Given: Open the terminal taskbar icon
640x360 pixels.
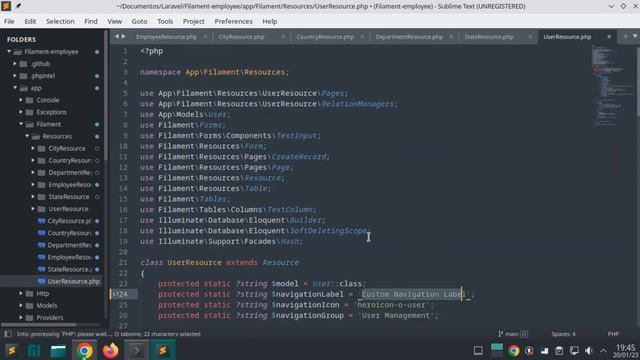Looking at the screenshot, I should (x=136, y=351).
